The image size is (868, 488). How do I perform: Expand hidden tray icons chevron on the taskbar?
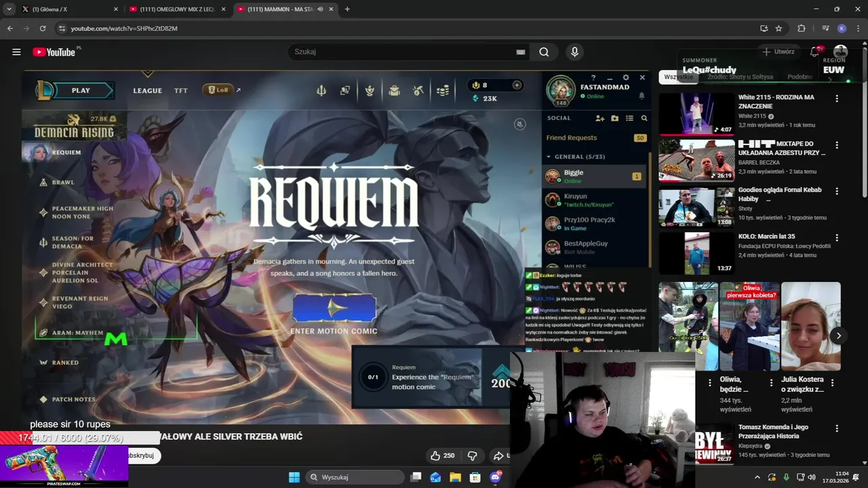757,477
